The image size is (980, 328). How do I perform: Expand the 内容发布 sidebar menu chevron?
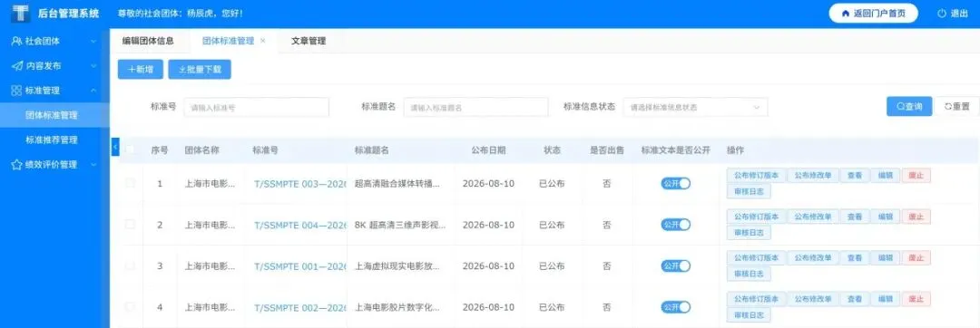[93, 65]
